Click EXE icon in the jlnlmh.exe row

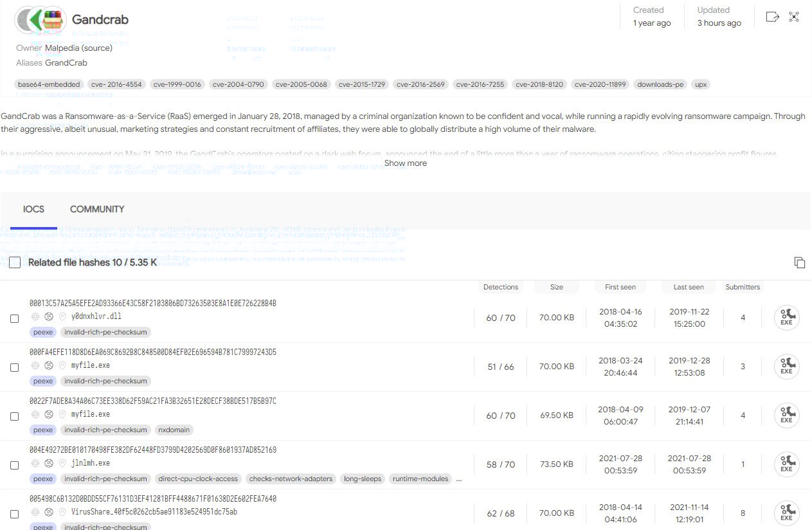(x=786, y=464)
